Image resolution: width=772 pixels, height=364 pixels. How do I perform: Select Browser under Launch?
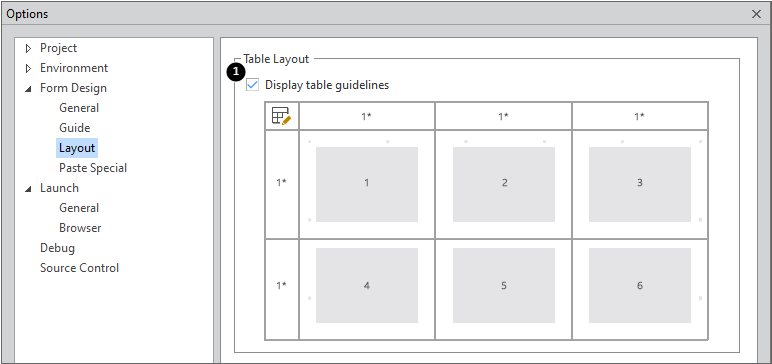(80, 228)
